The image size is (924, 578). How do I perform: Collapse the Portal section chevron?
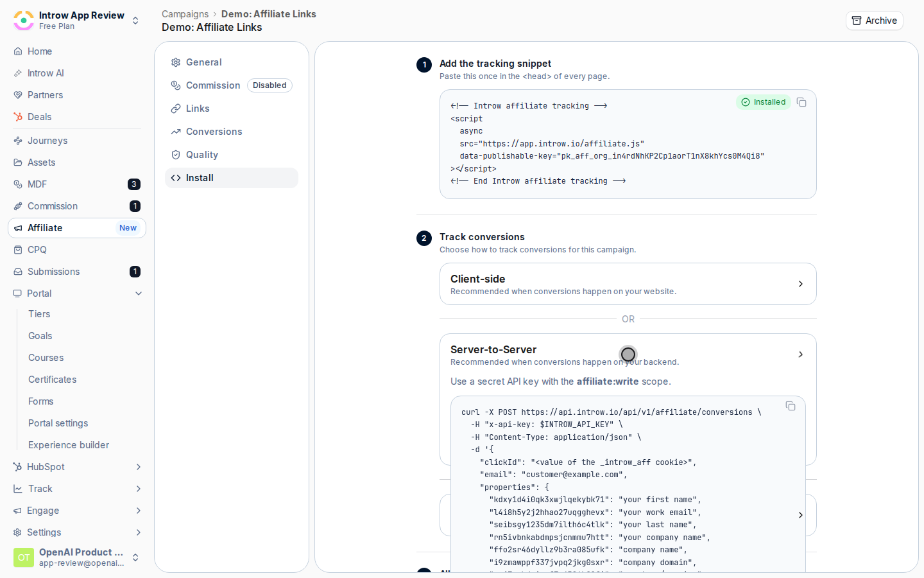[x=139, y=293]
